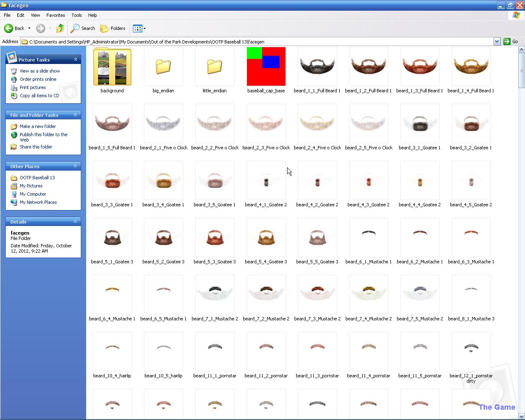Screen dimensions: 525x420
Task: Click the vertical scrollbar up arrow
Action: pyautogui.click(x=521, y=50)
